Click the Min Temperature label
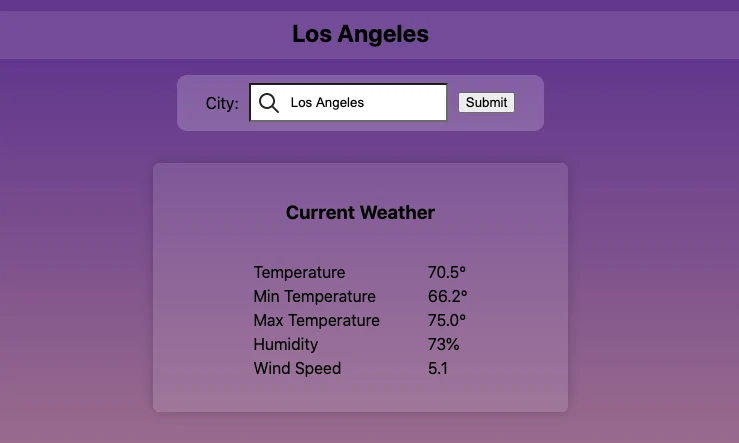The width and height of the screenshot is (739, 443). 314,296
